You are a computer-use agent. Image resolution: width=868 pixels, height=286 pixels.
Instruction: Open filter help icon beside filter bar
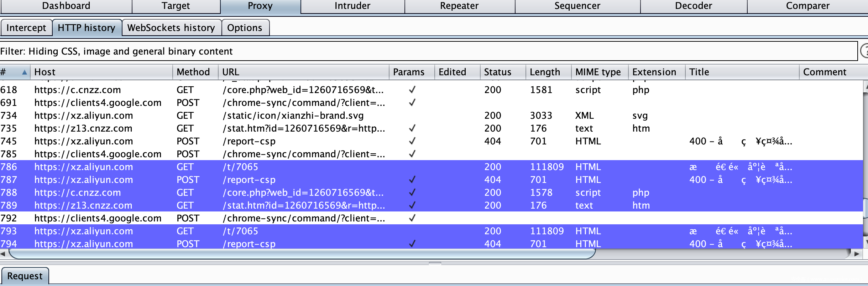coord(864,51)
